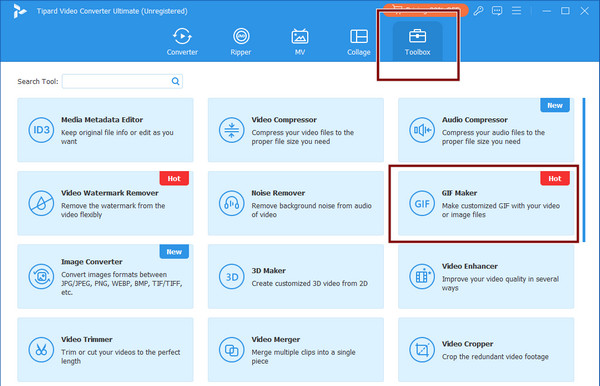The image size is (600, 386).
Task: Open 3D Maker tool title
Action: [268, 270]
